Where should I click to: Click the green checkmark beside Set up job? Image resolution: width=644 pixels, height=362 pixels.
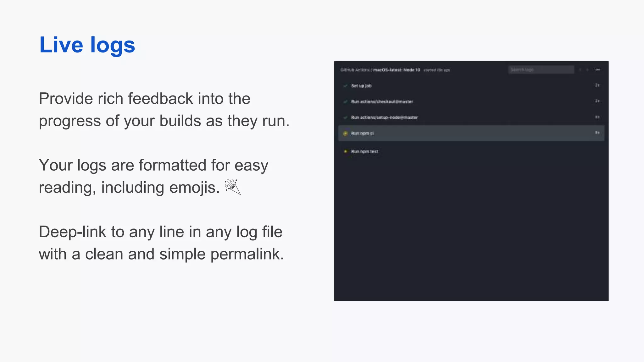(345, 86)
